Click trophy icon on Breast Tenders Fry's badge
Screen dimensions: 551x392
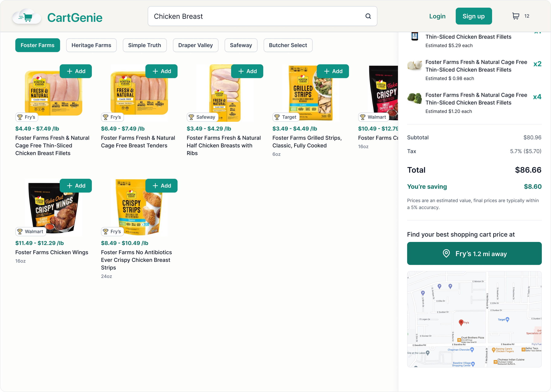point(105,117)
